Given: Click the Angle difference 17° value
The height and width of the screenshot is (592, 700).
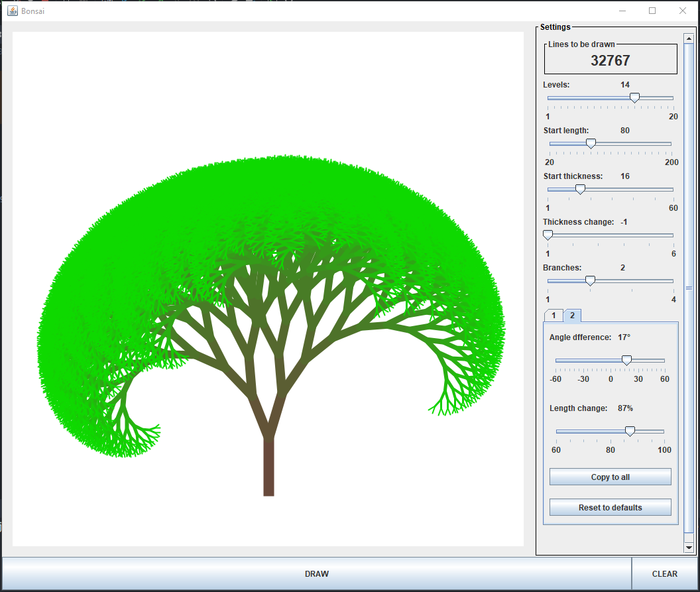Looking at the screenshot, I should (624, 337).
